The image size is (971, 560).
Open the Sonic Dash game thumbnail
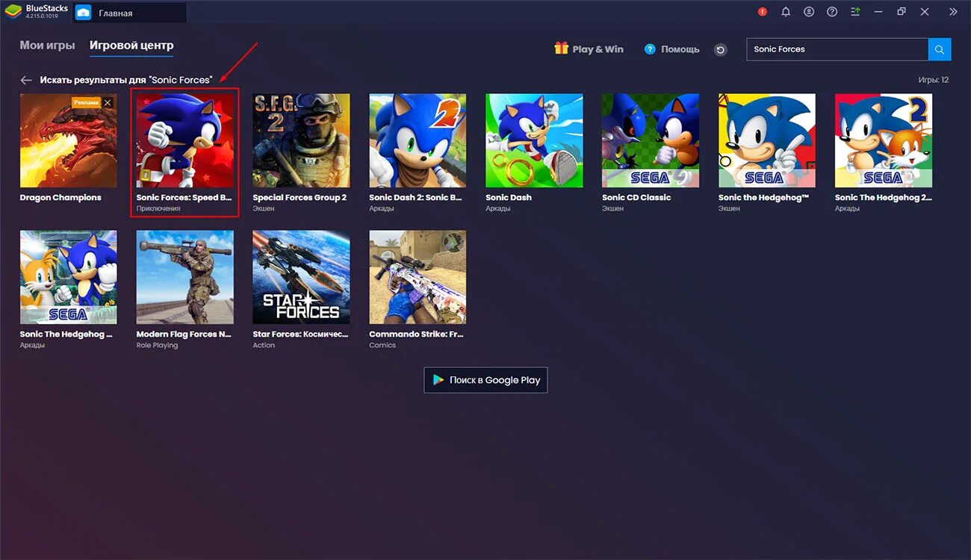[x=534, y=140]
